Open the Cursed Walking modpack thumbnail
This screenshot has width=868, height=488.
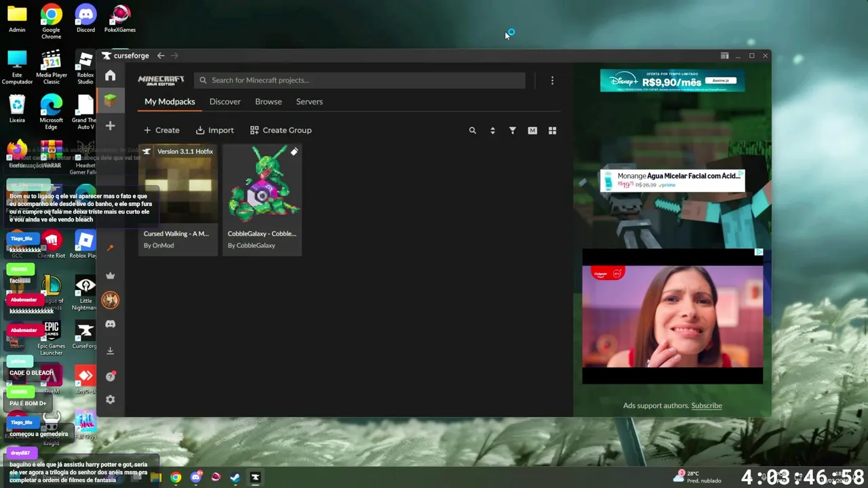click(x=178, y=184)
